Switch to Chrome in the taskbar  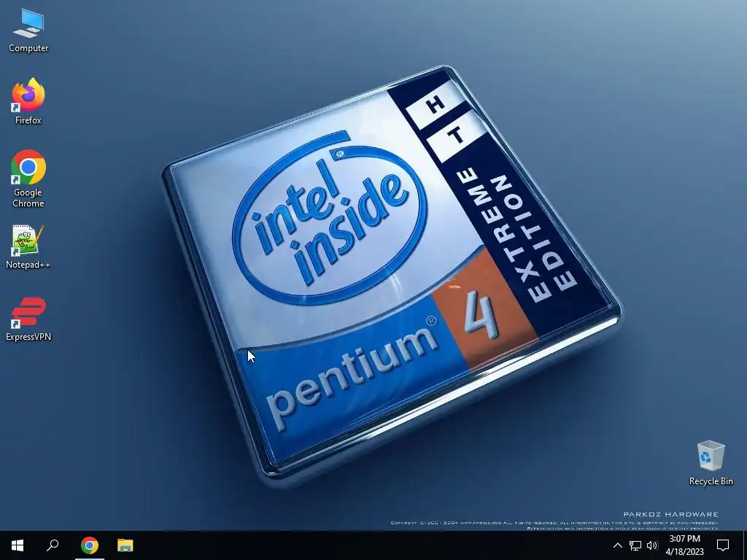(x=90, y=545)
